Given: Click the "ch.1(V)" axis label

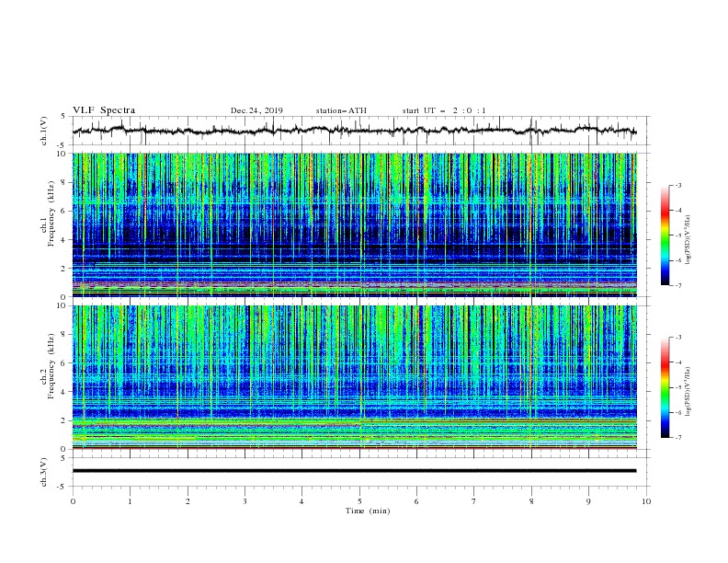Looking at the screenshot, I should click(44, 131).
